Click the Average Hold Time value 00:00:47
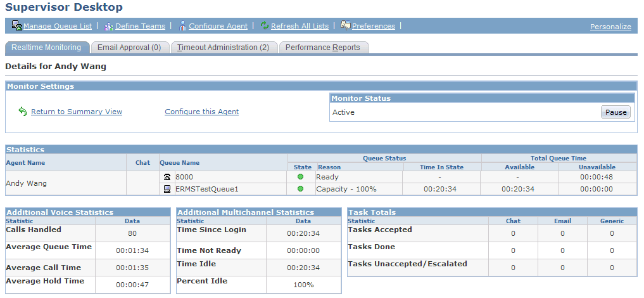The image size is (644, 298). [132, 285]
